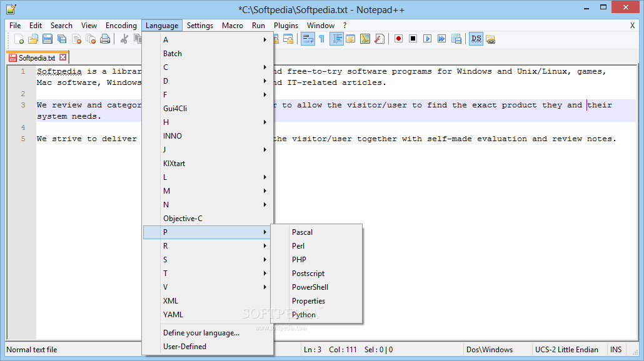Click Dos\Windows in status bar
The image size is (644, 361).
[490, 350]
